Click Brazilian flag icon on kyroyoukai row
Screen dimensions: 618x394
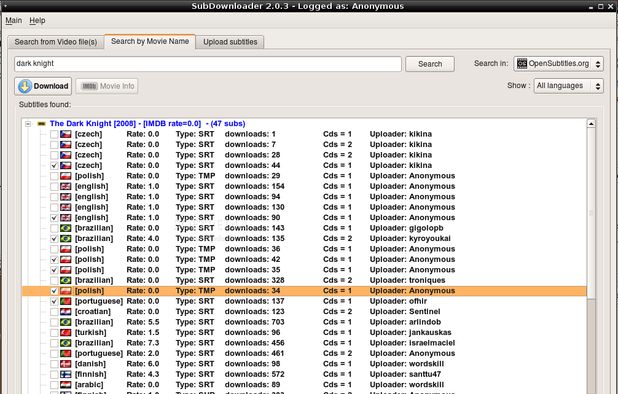tap(66, 238)
